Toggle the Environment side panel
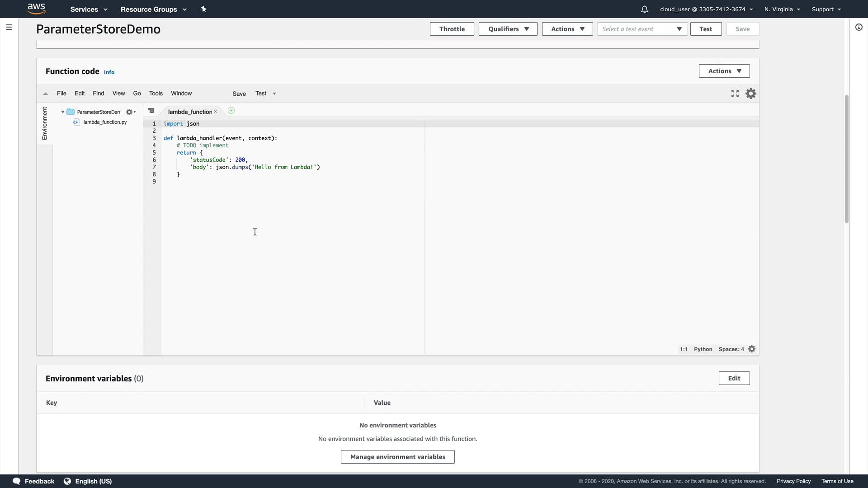 coord(44,123)
